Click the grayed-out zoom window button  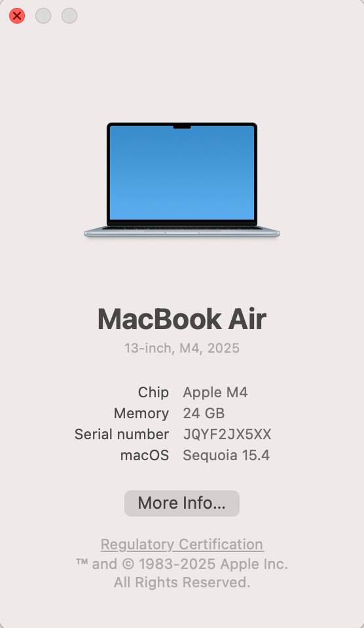[69, 16]
